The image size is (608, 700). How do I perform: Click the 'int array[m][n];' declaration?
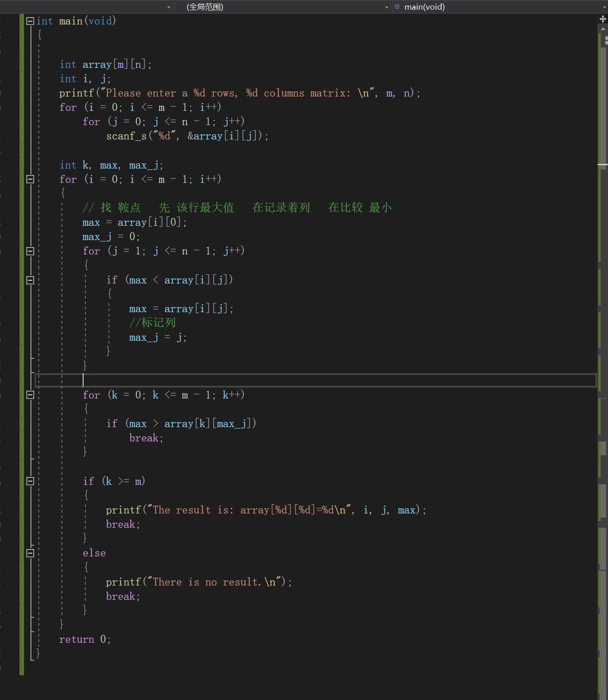(x=106, y=64)
